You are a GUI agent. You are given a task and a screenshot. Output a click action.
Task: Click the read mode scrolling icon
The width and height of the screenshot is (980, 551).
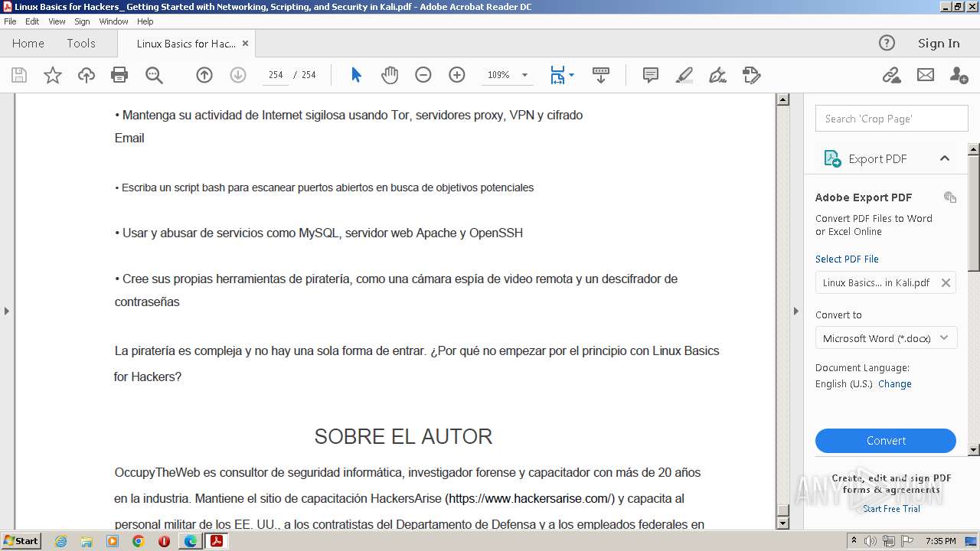point(601,75)
